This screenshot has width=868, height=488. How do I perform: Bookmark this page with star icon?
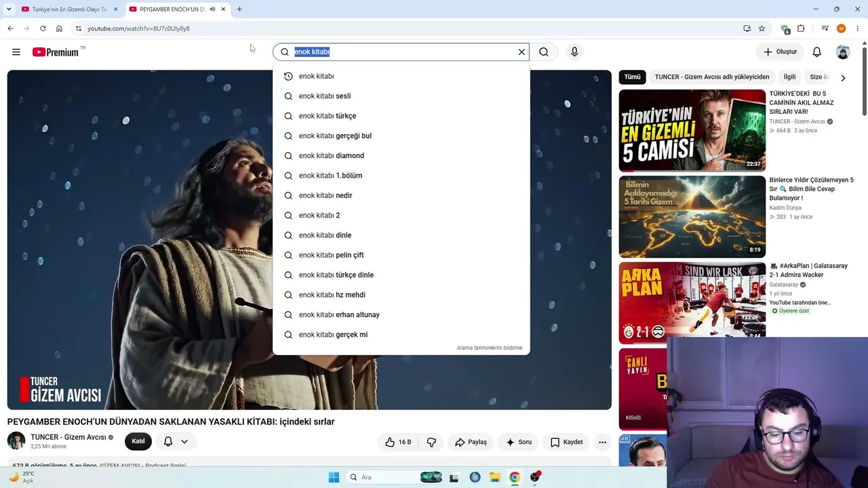(x=762, y=28)
